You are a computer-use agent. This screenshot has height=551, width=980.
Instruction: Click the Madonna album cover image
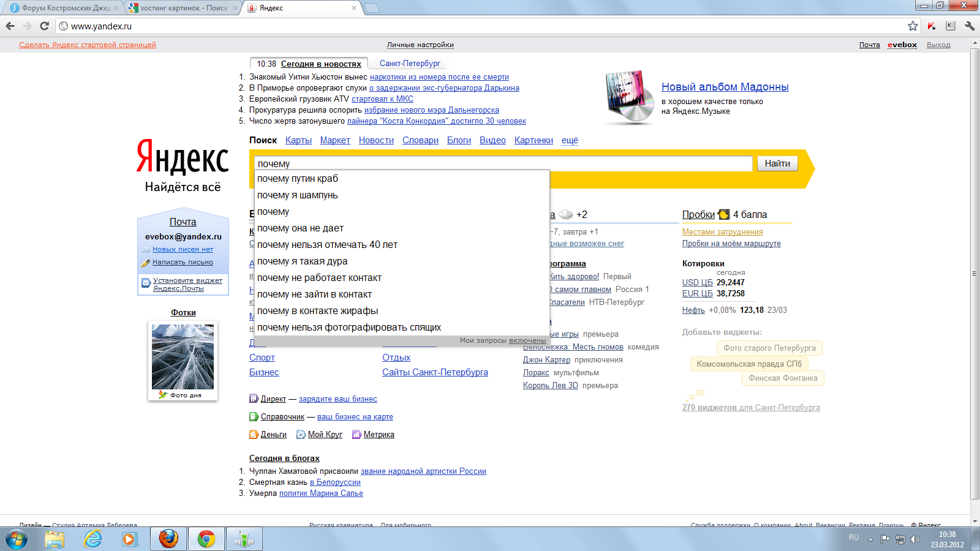tap(628, 97)
